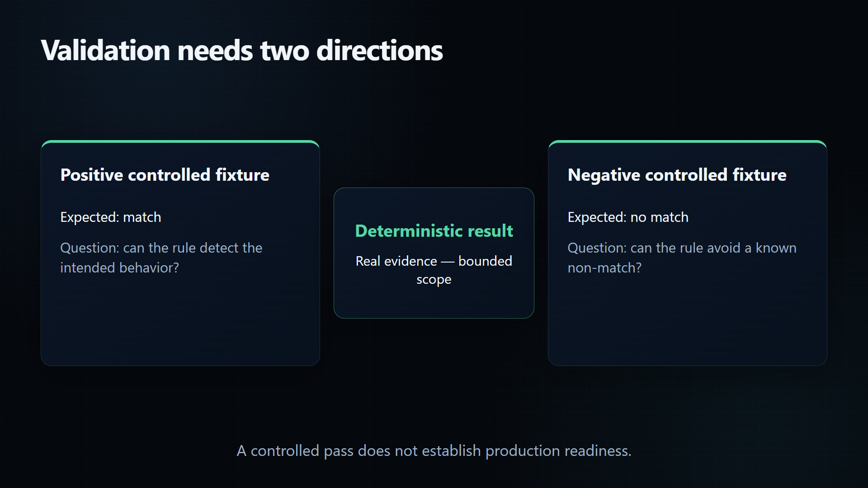Click the green top border of the negative card
The height and width of the screenshot is (488, 868).
tap(688, 141)
